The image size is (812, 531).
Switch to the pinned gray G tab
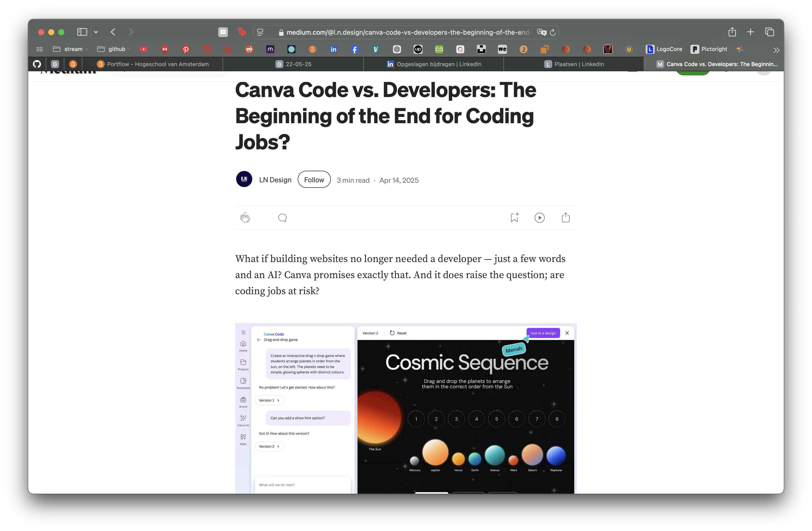tap(55, 64)
